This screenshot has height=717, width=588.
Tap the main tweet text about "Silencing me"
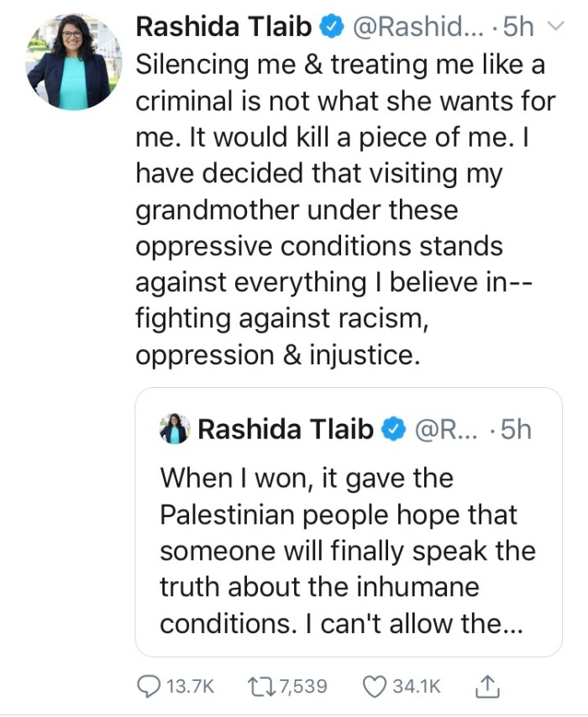coord(344,208)
